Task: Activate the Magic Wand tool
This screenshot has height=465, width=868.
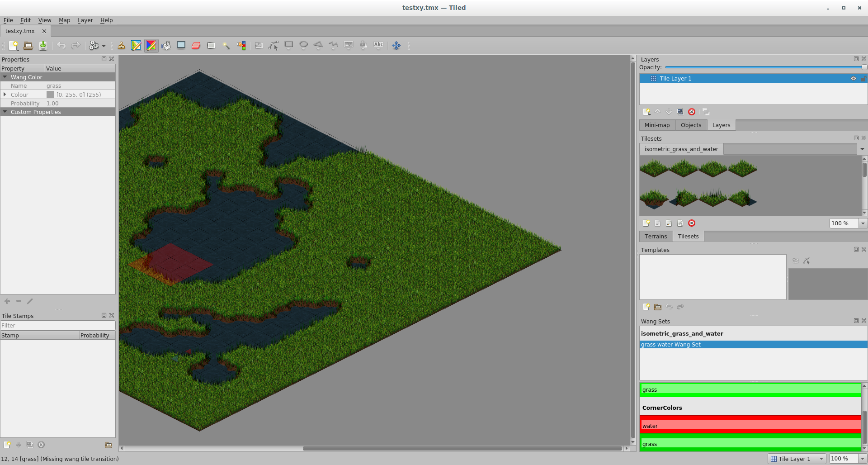Action: coord(226,45)
